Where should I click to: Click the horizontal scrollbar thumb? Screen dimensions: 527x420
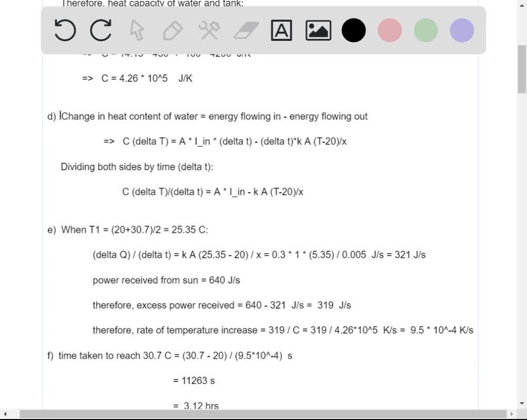point(263,414)
